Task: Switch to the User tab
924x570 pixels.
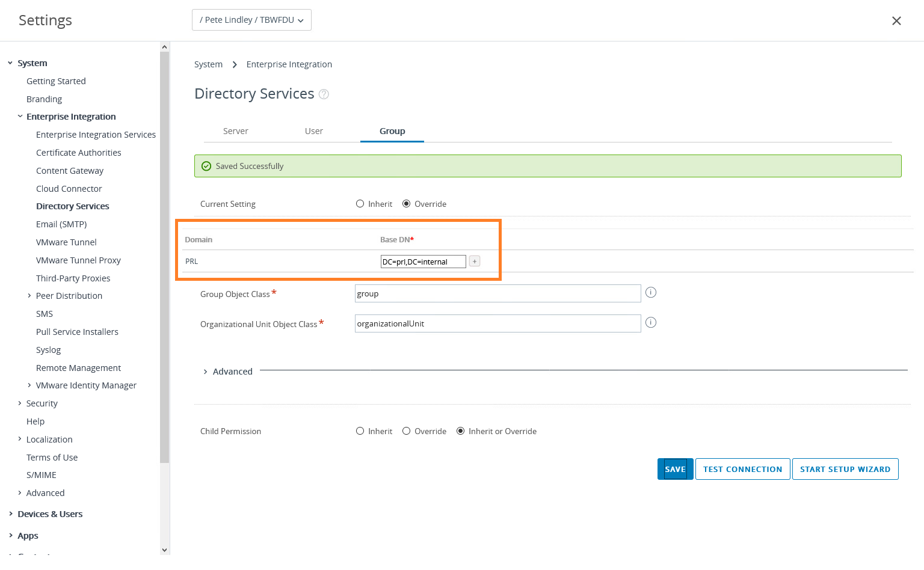Action: click(x=313, y=131)
